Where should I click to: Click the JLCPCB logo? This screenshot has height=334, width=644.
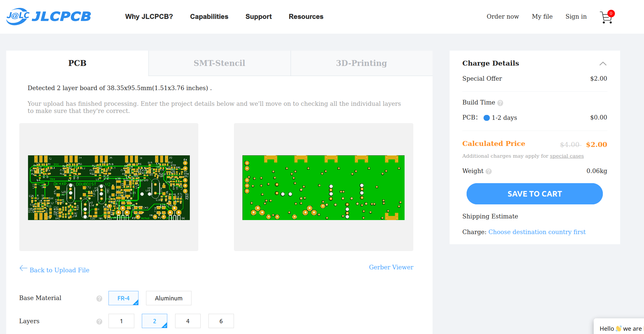coord(49,16)
